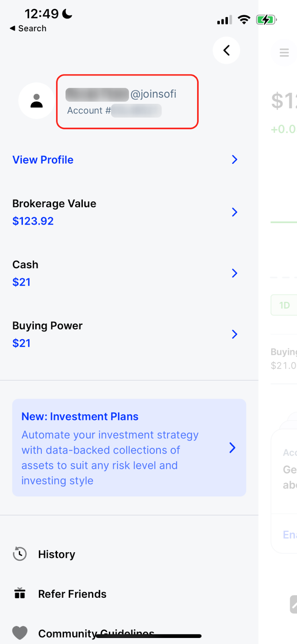Select the 1D chart range toggle
297x644 pixels.
284,305
